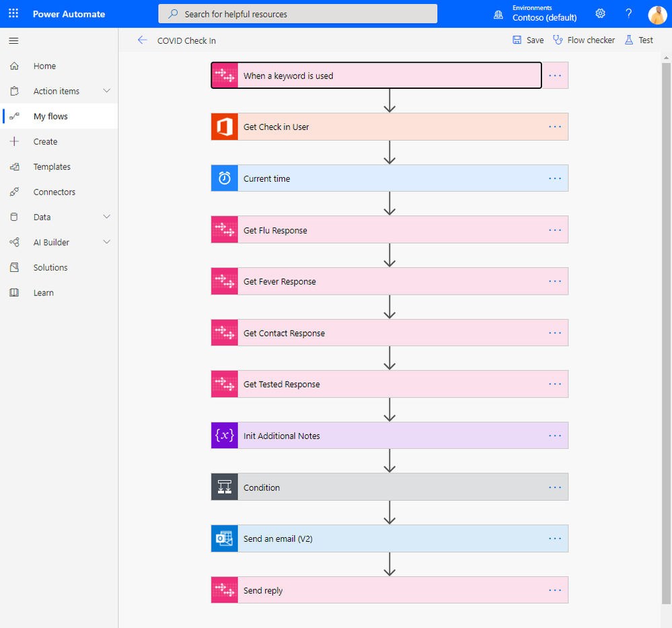Open more options for Get Check in User
This screenshot has height=628, width=672.
pyautogui.click(x=555, y=127)
